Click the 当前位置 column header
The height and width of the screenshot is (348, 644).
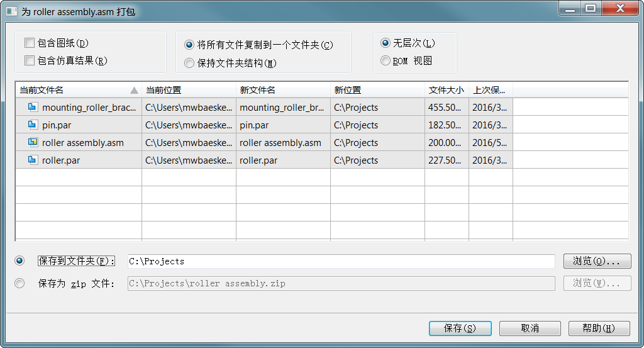pos(188,90)
